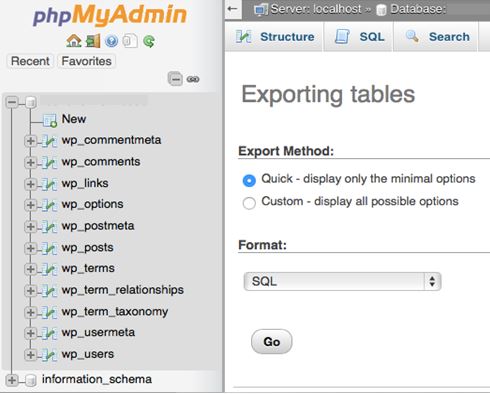The image size is (490, 394).
Task: Expand the wp_term_relationships table node
Action: pyautogui.click(x=30, y=291)
